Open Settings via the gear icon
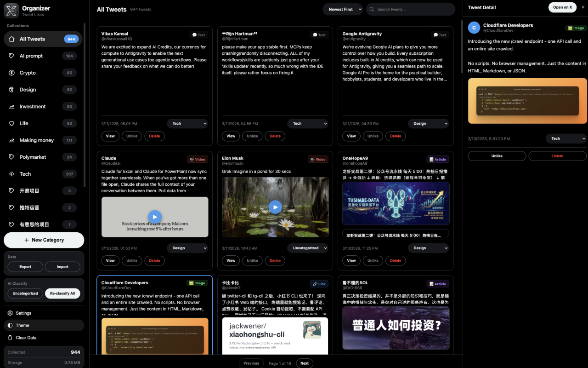 [11, 313]
